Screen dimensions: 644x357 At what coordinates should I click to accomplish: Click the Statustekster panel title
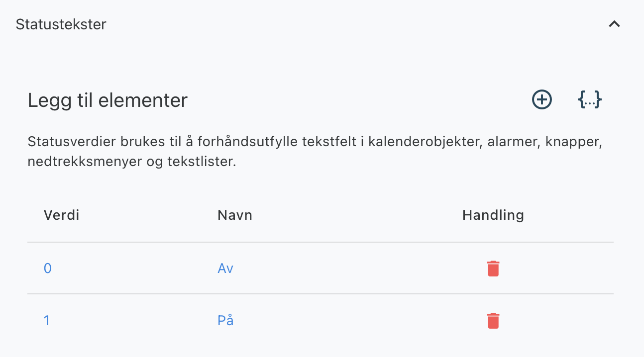[61, 24]
